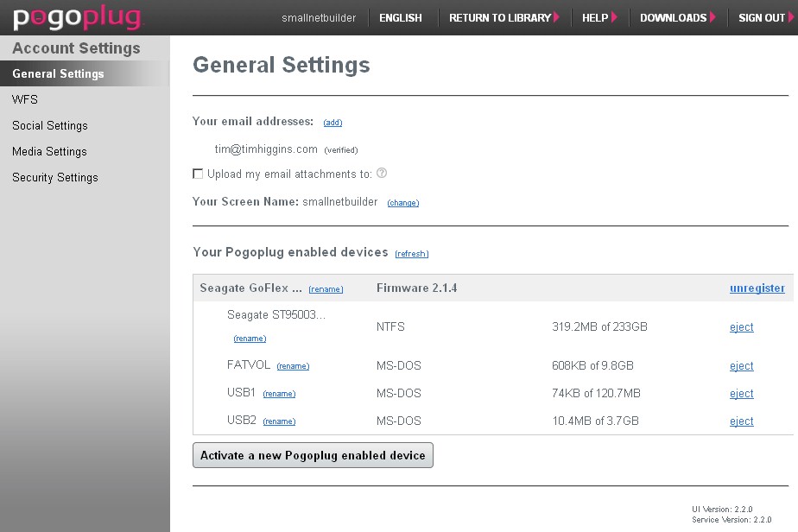
Task: Open Media Settings in the sidebar
Action: click(49, 151)
